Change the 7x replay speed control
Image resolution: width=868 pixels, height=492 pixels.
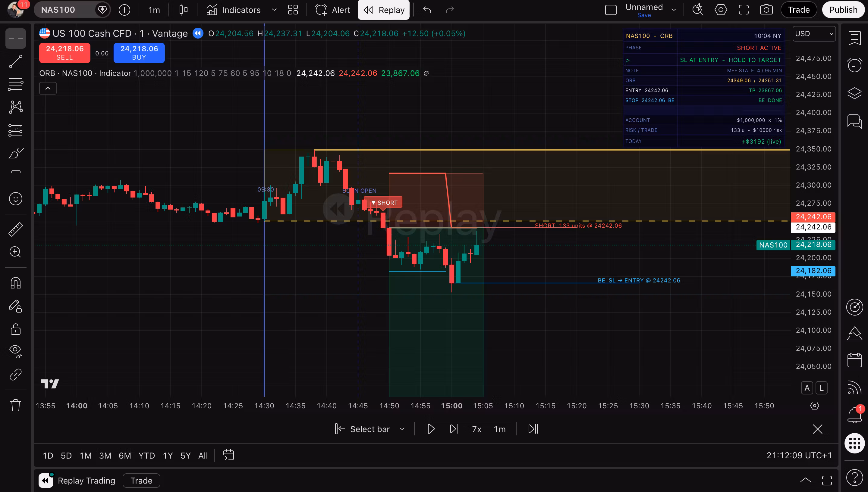pos(476,429)
